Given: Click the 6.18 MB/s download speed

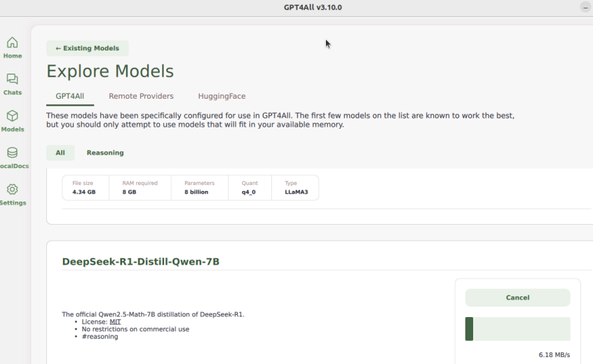Looking at the screenshot, I should point(554,355).
